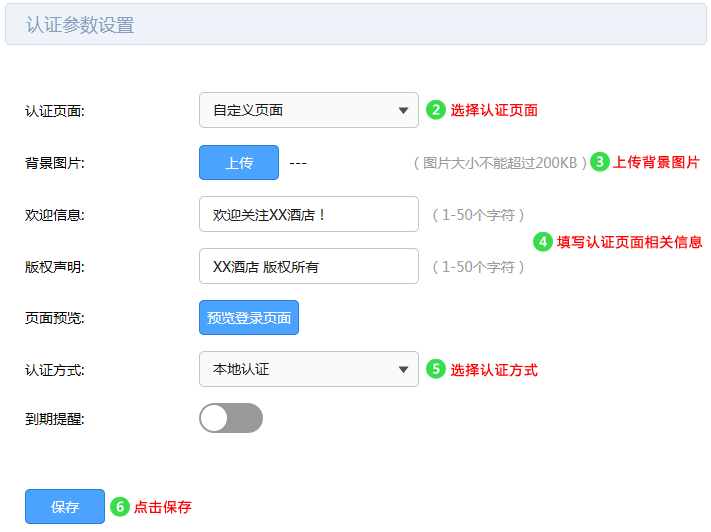Toggle the 到期提醒 switch on
The image size is (711, 532).
231,418
